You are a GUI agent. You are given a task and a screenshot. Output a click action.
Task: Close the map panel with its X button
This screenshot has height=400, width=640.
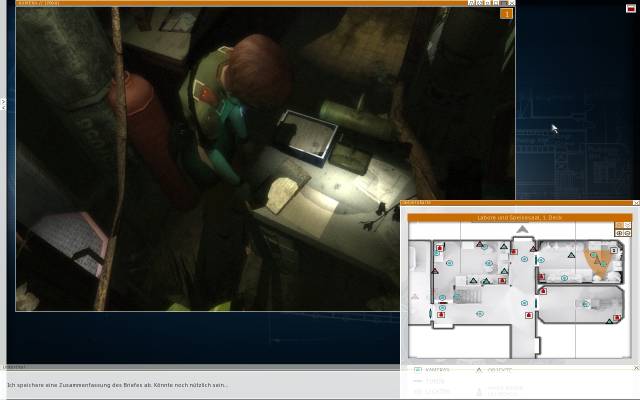click(x=632, y=203)
